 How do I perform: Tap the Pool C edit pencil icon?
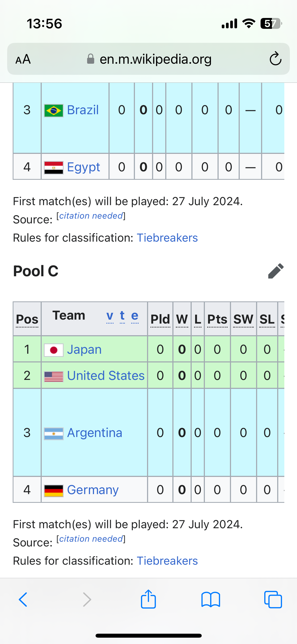(276, 271)
